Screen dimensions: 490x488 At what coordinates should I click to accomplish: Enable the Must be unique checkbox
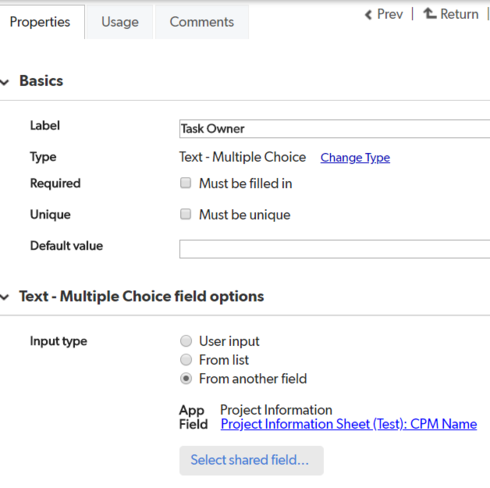click(185, 214)
